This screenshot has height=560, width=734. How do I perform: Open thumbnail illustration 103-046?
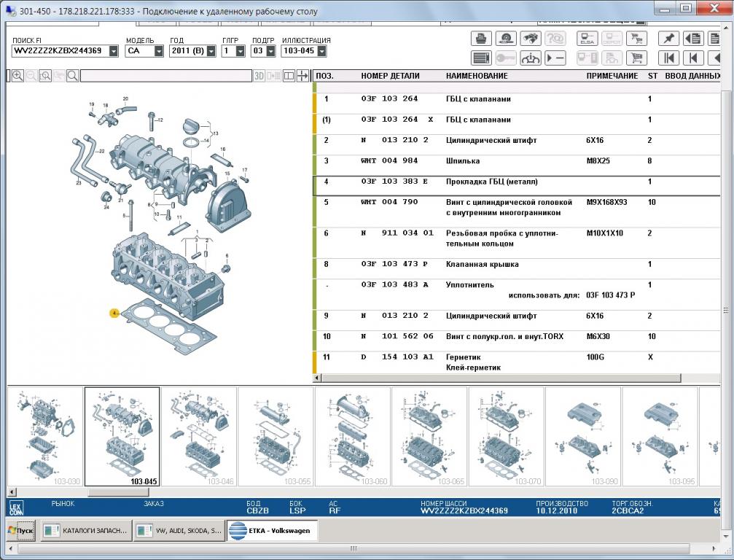pos(199,436)
